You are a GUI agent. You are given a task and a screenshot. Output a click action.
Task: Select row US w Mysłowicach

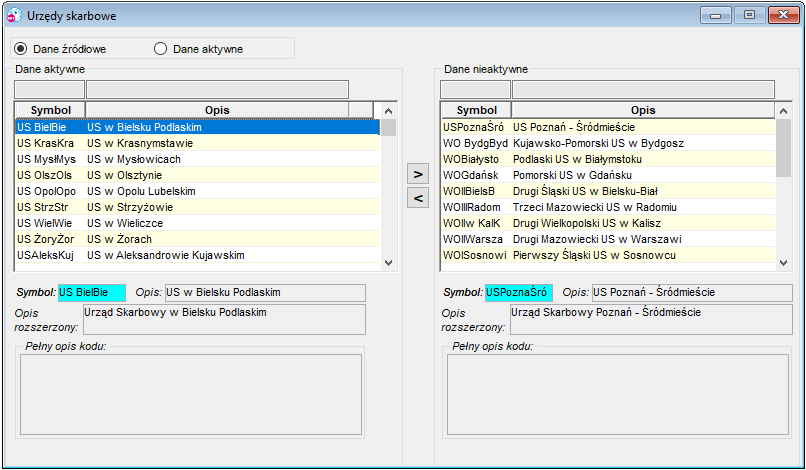pyautogui.click(x=198, y=159)
